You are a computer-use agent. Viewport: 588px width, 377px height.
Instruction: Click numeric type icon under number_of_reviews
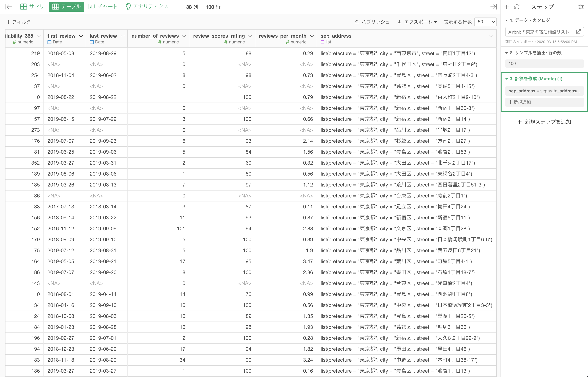coord(160,42)
